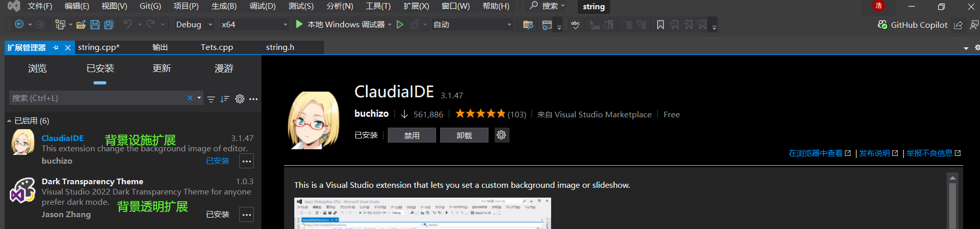This screenshot has width=980, height=229.
Task: Click the red user account avatar
Action: tap(878, 6)
